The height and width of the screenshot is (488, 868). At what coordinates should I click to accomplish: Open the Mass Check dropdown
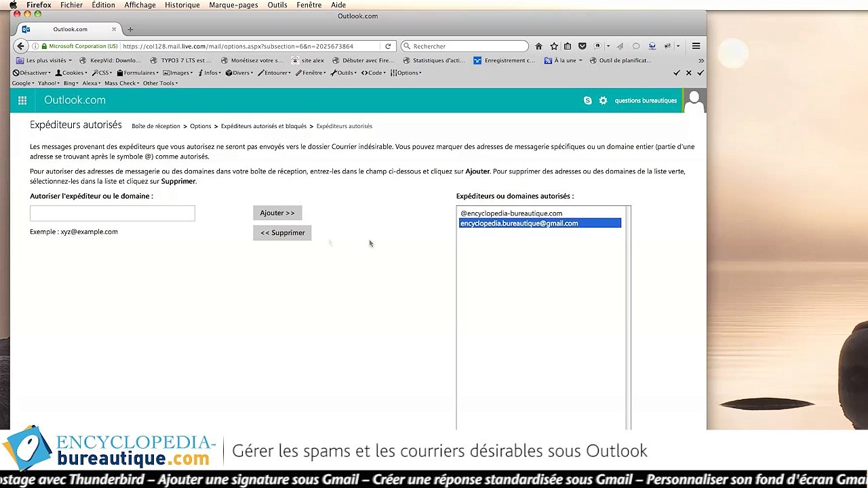pyautogui.click(x=121, y=83)
